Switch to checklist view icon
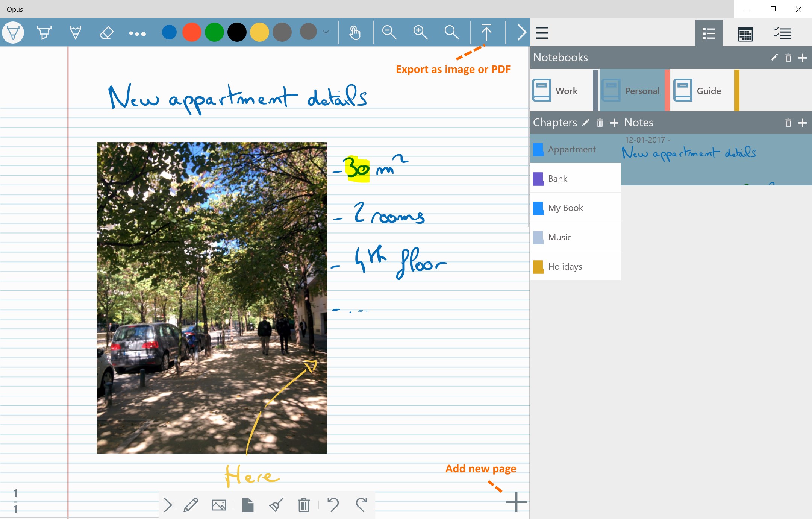Image resolution: width=812 pixels, height=519 pixels. click(783, 33)
